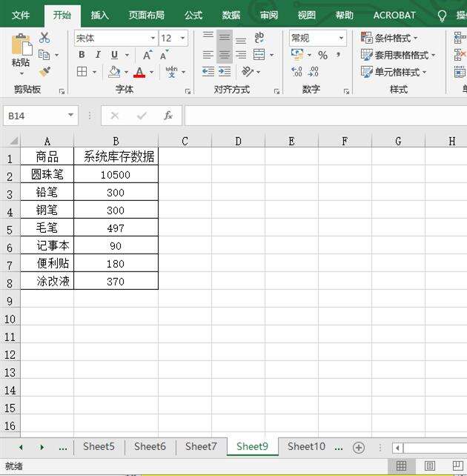
Task: Increase font size with large A
Action: [x=148, y=55]
